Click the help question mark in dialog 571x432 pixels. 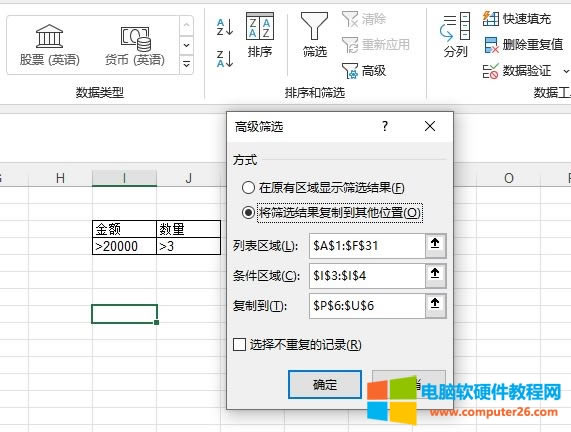click(x=385, y=126)
